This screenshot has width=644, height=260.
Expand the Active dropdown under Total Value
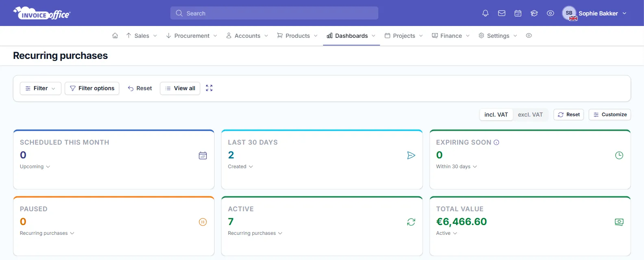point(447,233)
